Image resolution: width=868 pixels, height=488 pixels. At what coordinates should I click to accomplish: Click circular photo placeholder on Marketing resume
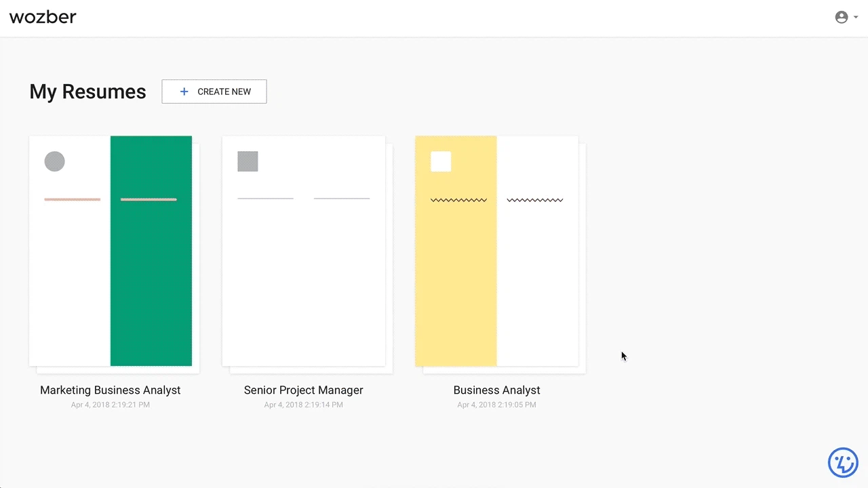click(55, 161)
